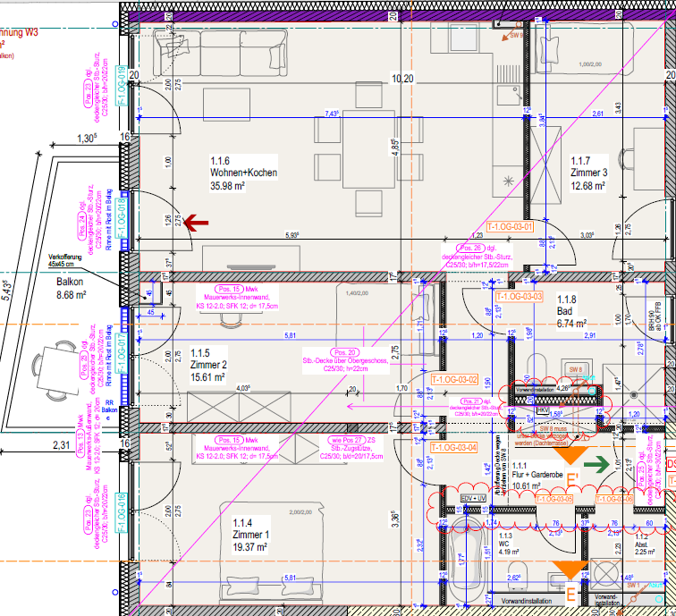Screen dimensions: 676x616
Task: Select the BRH 90 ab OK FFB note
Action: click(655, 316)
